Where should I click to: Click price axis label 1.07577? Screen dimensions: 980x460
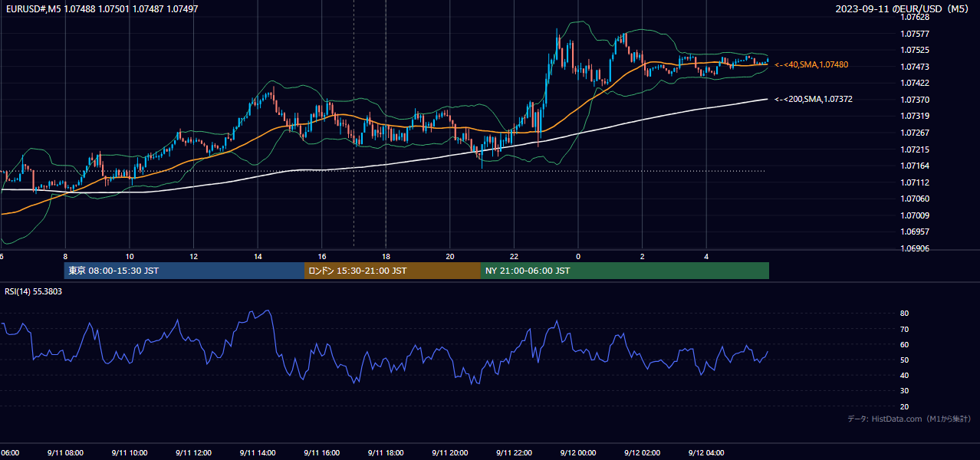tap(915, 34)
